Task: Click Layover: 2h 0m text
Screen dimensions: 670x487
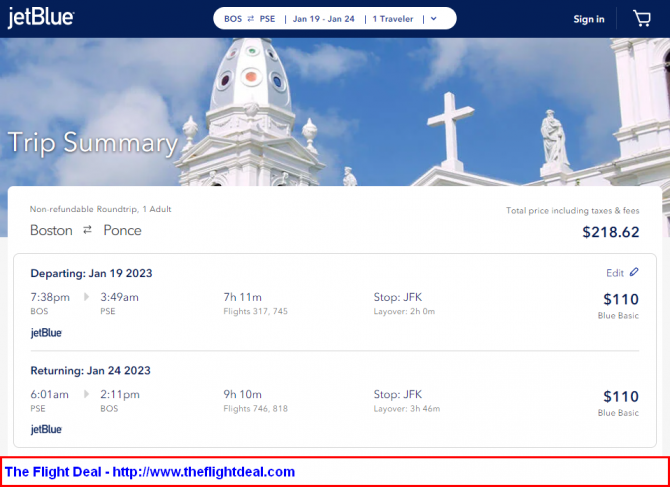Action: (404, 311)
